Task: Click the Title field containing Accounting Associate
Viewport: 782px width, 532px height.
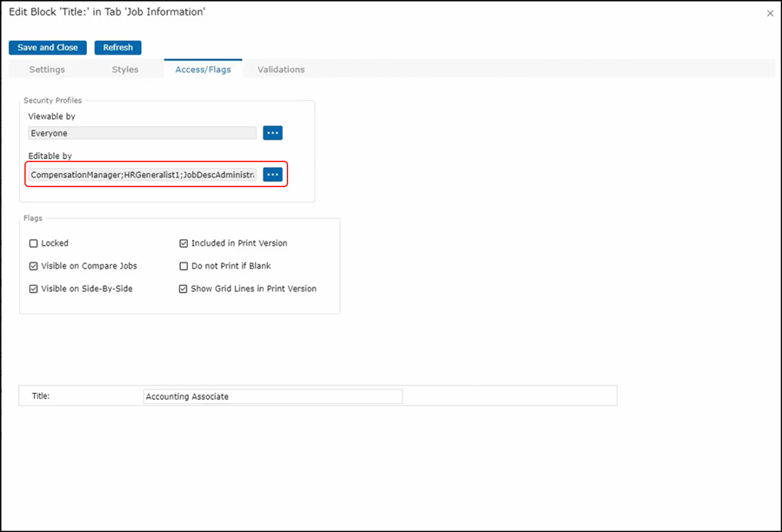Action: [x=272, y=396]
